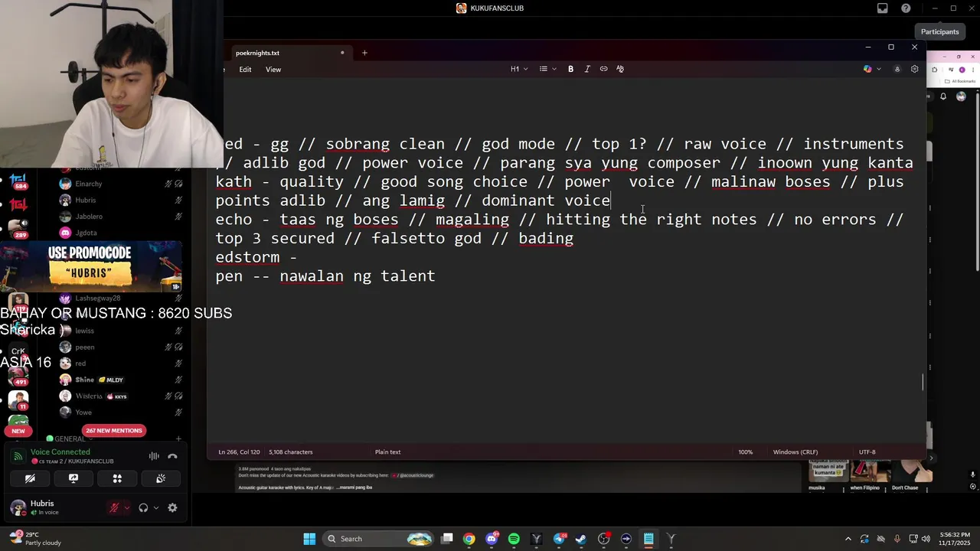The width and height of the screenshot is (980, 551).
Task: Toggle Discord deafen headphones
Action: click(143, 507)
